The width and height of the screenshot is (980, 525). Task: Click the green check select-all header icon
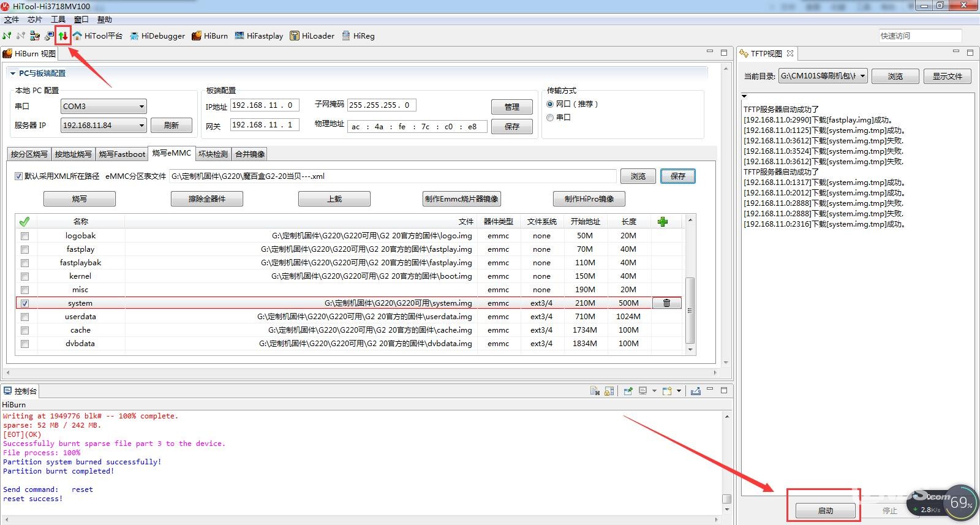(x=24, y=222)
